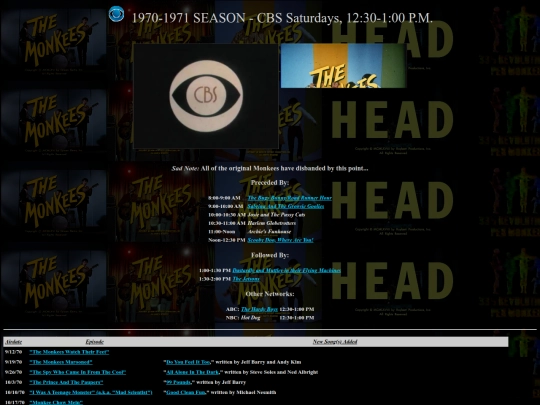The height and width of the screenshot is (405, 540).
Task: Open "I Was A Teenage Monster" episode link
Action: pos(91,392)
